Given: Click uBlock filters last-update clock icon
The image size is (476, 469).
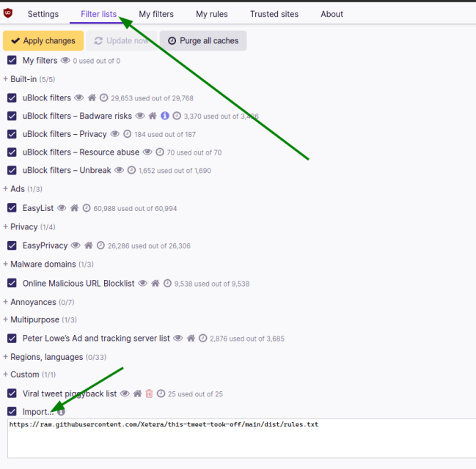Looking at the screenshot, I should pyautogui.click(x=104, y=97).
